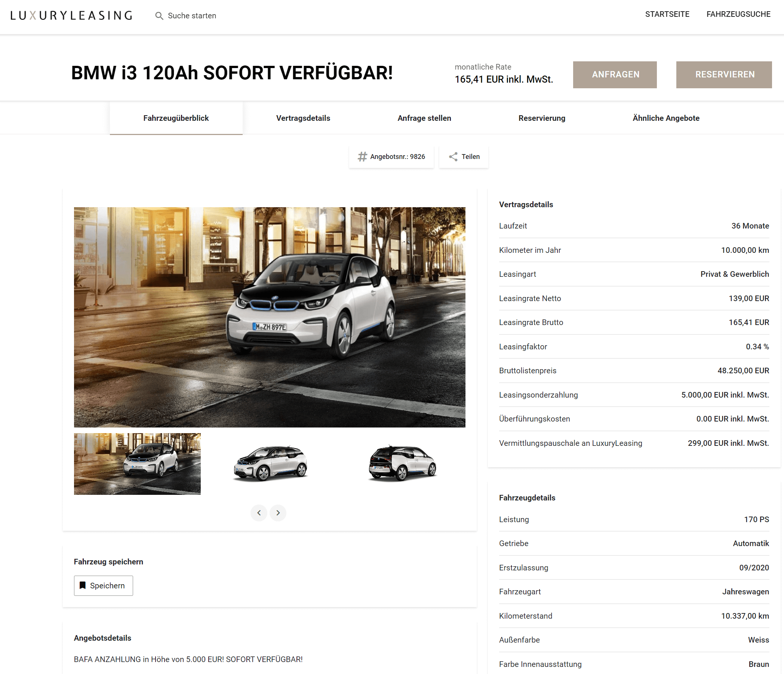Click the LuxuryLeasing logo
The height and width of the screenshot is (674, 784).
71,15
